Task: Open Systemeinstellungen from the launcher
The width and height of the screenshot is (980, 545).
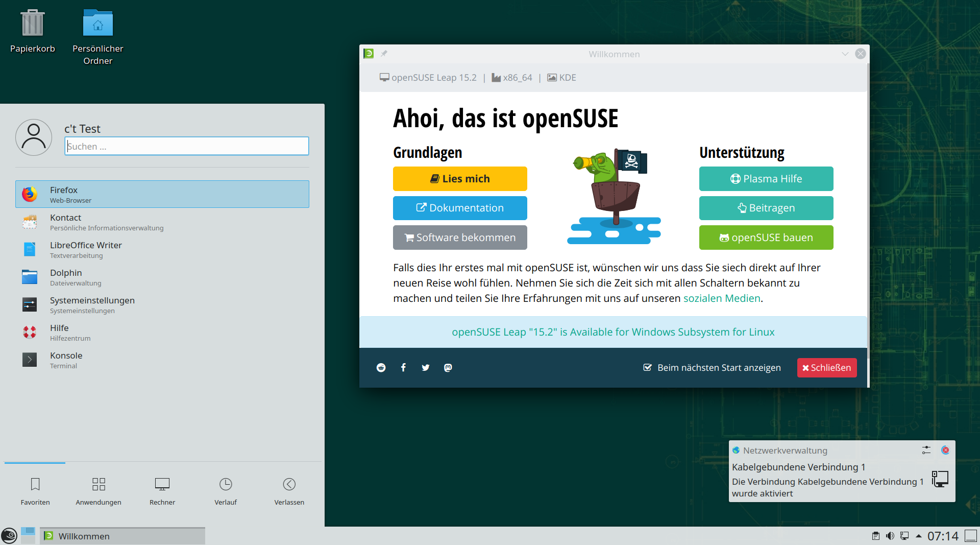Action: pyautogui.click(x=162, y=305)
